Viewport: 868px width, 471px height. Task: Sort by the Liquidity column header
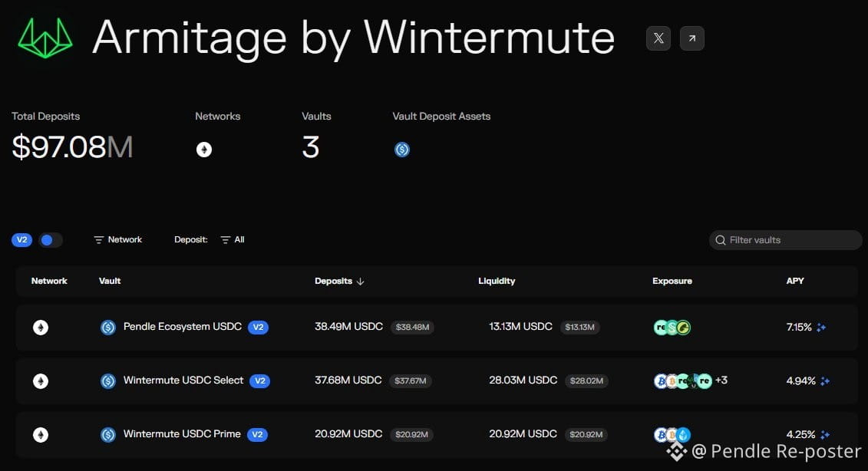pyautogui.click(x=497, y=282)
